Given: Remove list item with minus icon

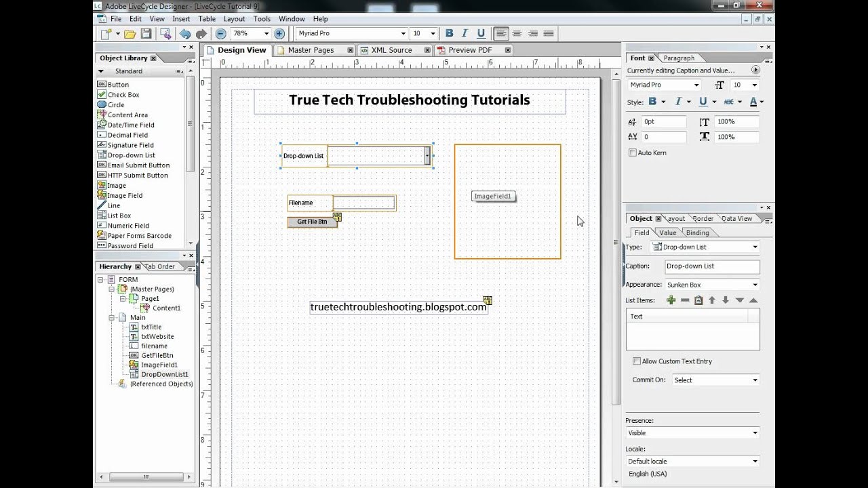Looking at the screenshot, I should tap(685, 300).
